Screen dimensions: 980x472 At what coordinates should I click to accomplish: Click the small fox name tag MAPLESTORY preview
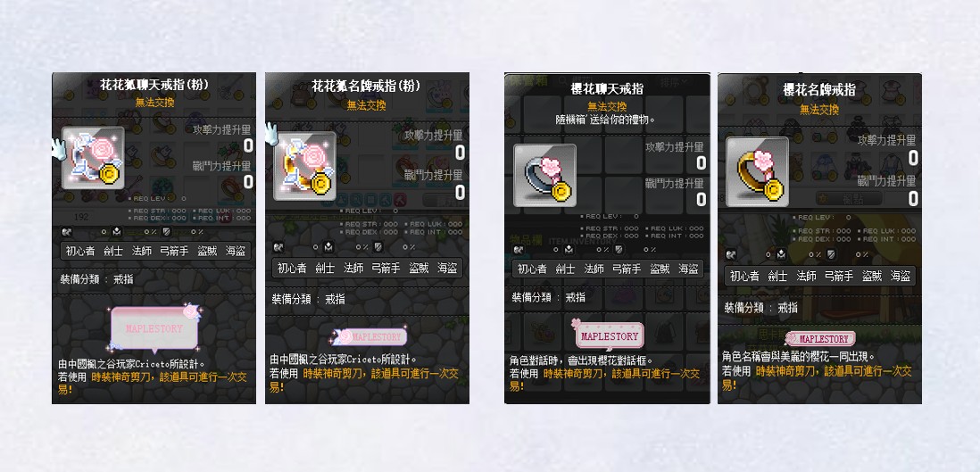point(370,337)
